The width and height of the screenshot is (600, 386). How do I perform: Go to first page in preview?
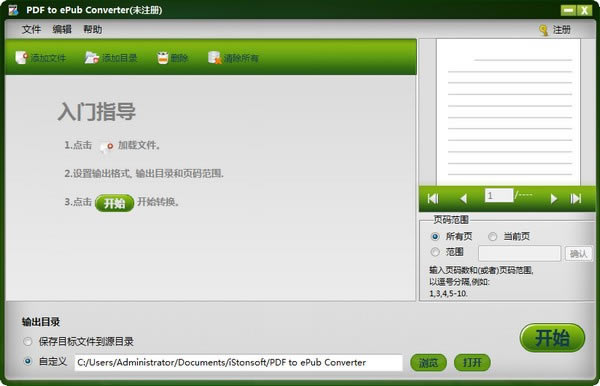pyautogui.click(x=433, y=199)
